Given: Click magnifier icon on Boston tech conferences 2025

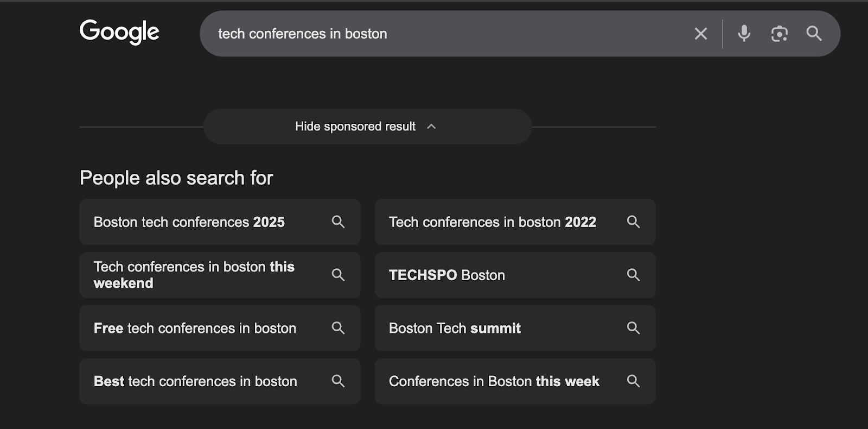Looking at the screenshot, I should pos(338,222).
